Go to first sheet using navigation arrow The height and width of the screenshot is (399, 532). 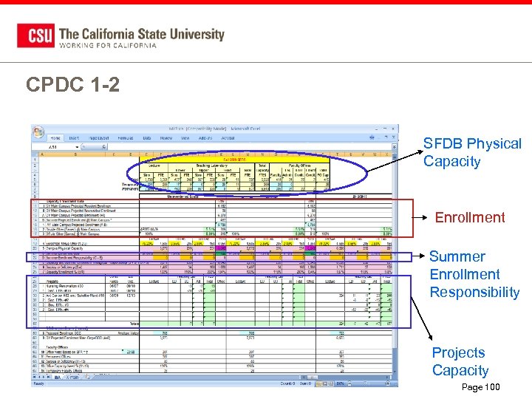34,377
